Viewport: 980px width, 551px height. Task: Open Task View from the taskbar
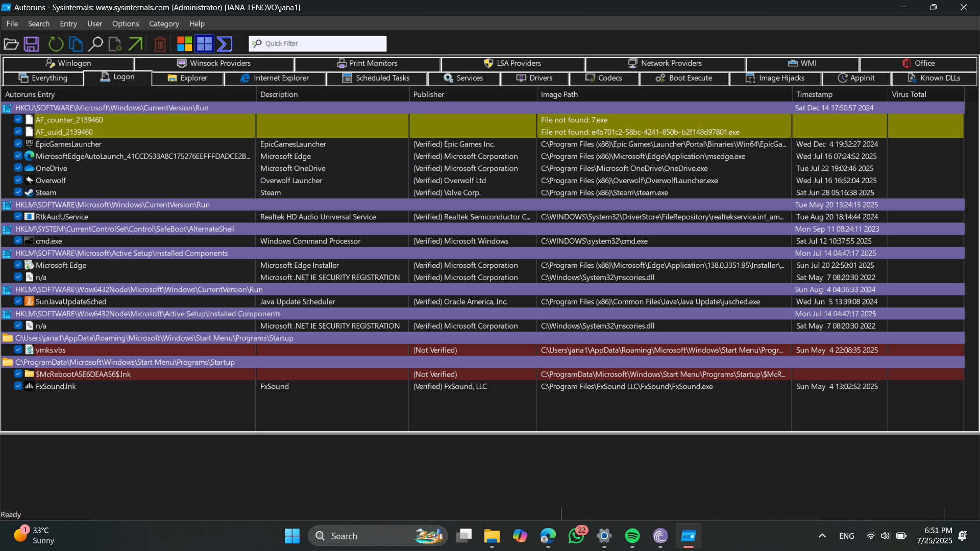tap(464, 536)
